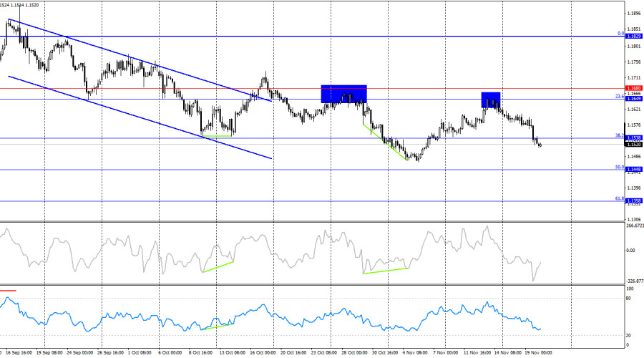
Task: Click the 23.6 Fibonacci level label
Action: point(620,96)
